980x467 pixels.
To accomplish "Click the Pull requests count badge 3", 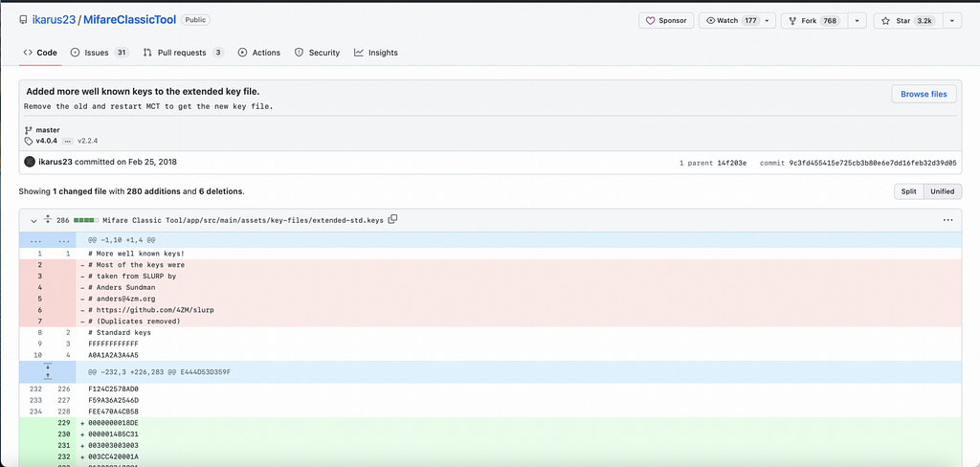I will pos(217,53).
